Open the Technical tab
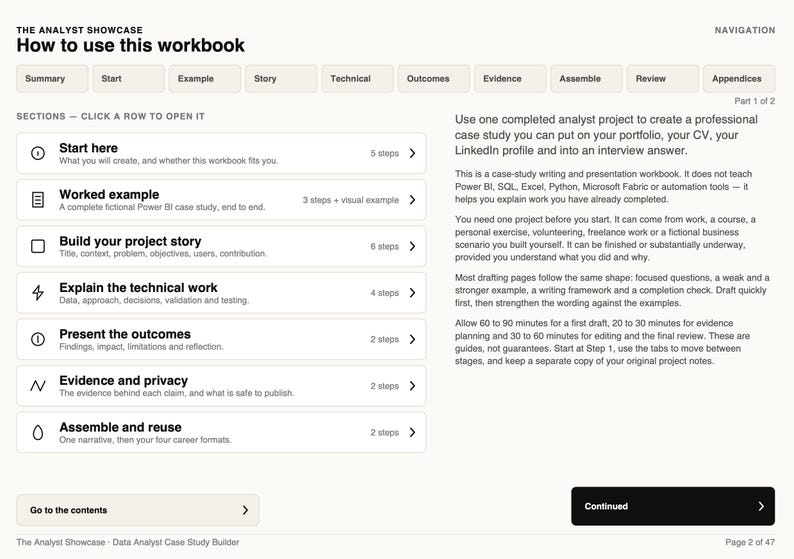 click(358, 78)
